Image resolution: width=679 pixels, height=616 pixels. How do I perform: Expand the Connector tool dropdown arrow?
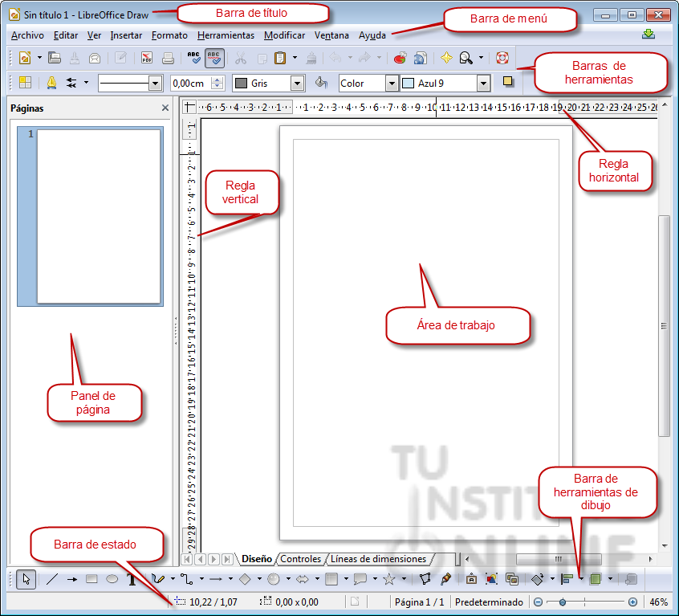[x=201, y=579]
